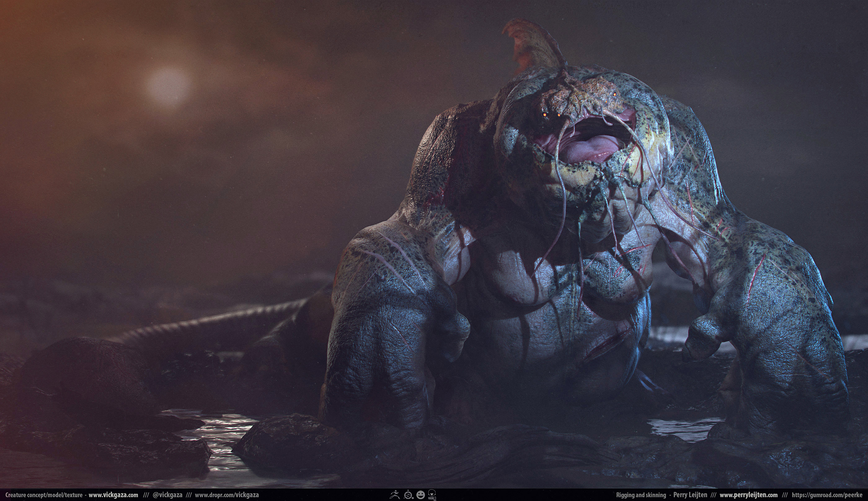868x501 pixels.
Task: Open the www.dropr.com/vickgaza link
Action: pyautogui.click(x=227, y=495)
